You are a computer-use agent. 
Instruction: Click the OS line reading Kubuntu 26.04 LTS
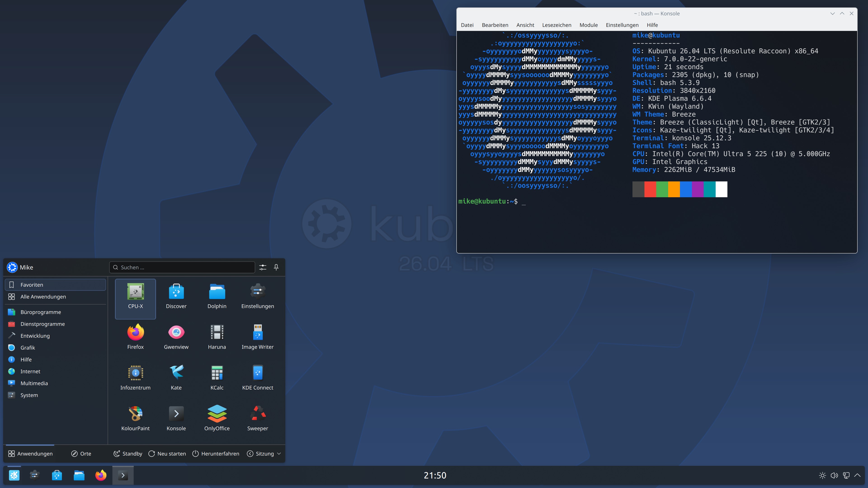725,51
